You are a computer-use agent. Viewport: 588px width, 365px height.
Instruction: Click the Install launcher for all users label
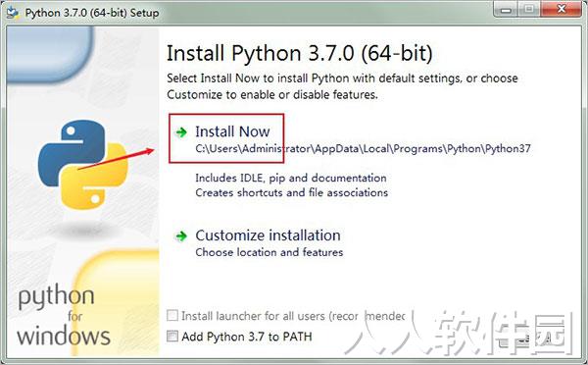(293, 316)
